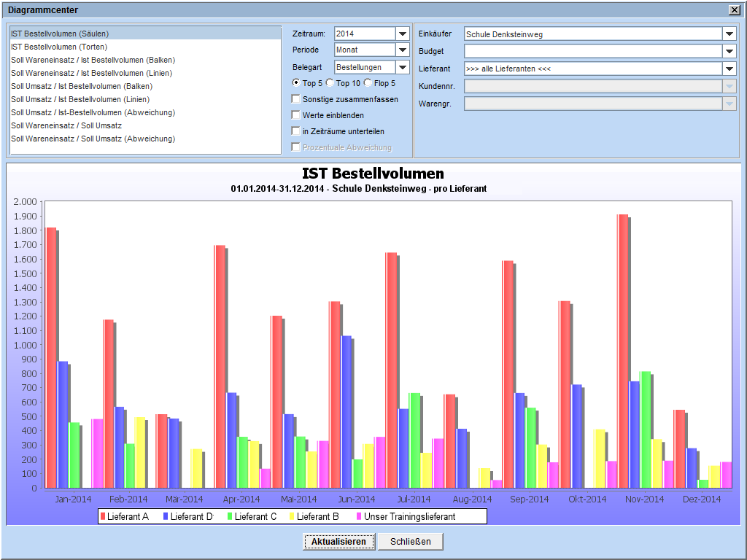The height and width of the screenshot is (560, 747).
Task: Tick the Werte einblenden checkbox
Action: coord(295,115)
